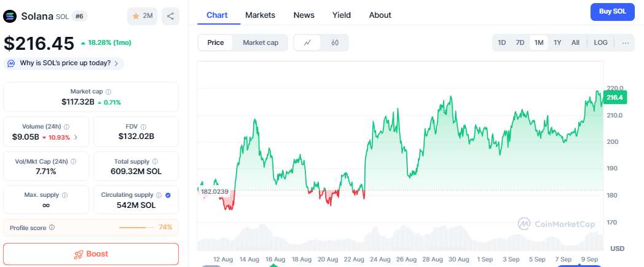Click Market cap info icon
Viewport: 644px width, 267px height.
(x=109, y=91)
